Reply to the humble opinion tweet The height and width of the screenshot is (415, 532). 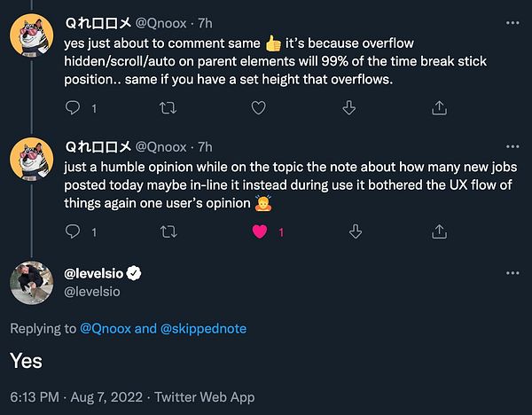click(x=74, y=232)
